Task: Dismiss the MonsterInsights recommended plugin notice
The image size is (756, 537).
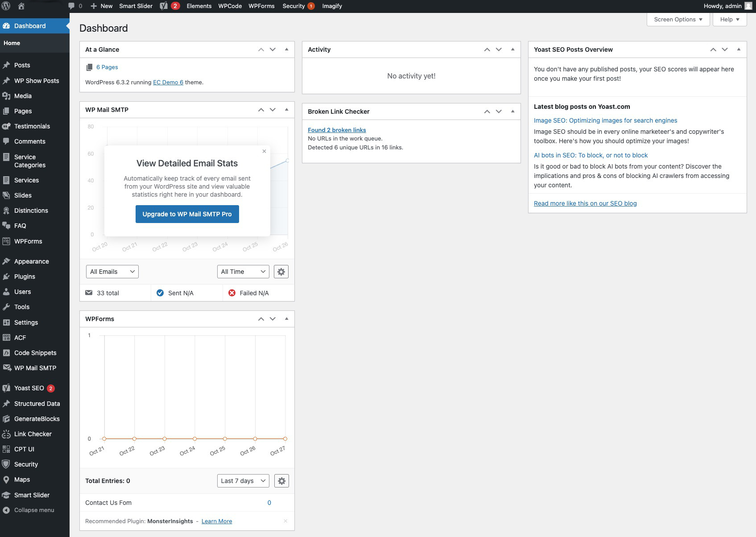Action: 285,521
